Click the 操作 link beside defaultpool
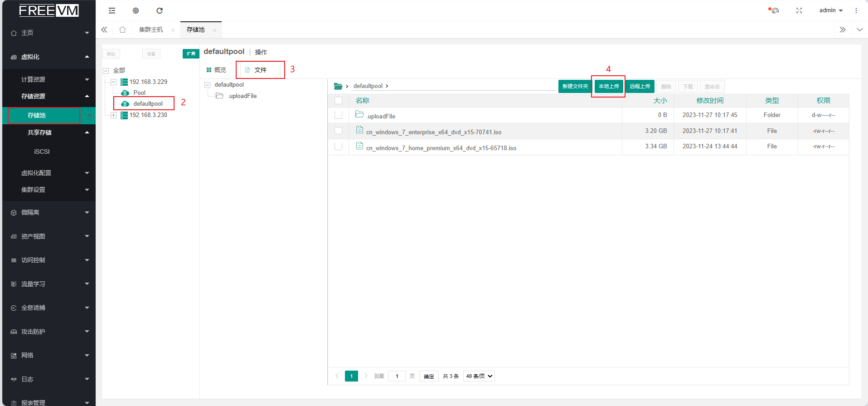The height and width of the screenshot is (406, 868). point(261,52)
